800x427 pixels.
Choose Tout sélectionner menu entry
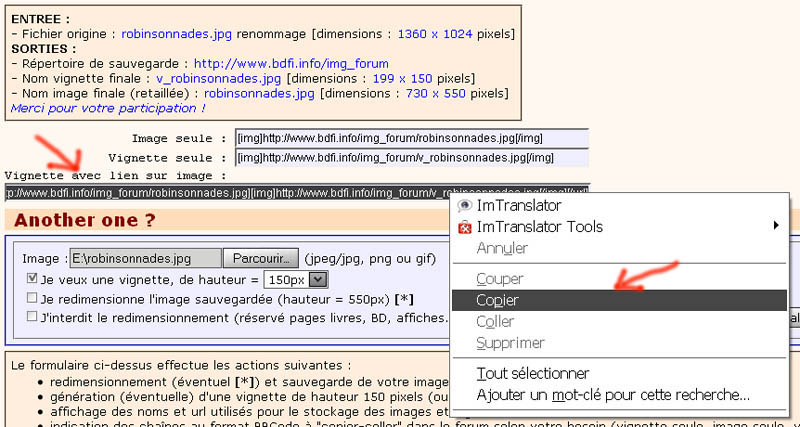pos(619,373)
